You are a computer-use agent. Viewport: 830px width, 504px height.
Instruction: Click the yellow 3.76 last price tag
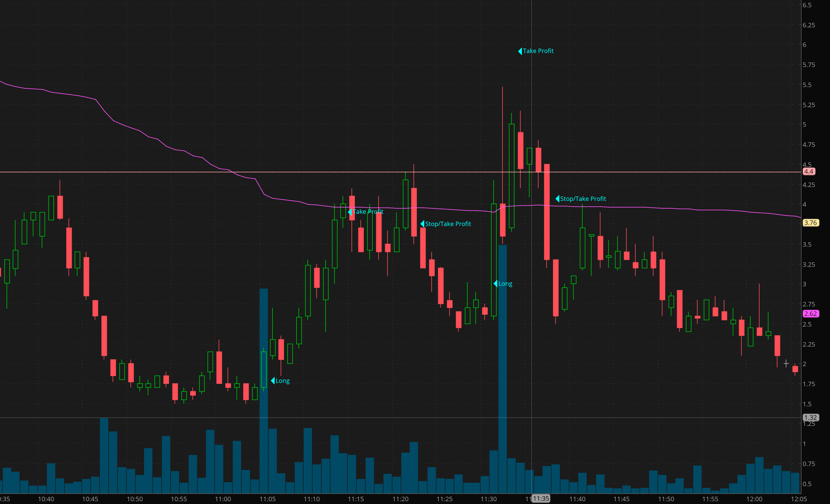click(810, 223)
